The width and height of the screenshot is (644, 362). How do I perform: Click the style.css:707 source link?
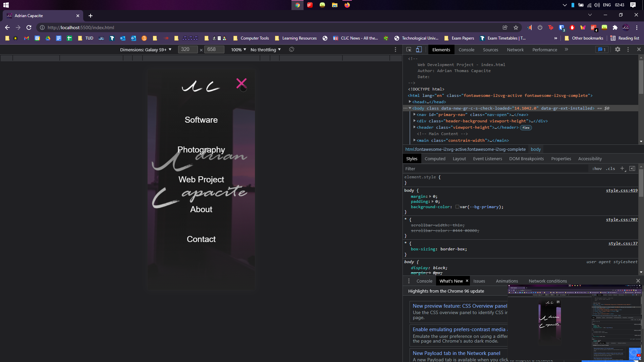tap(622, 220)
